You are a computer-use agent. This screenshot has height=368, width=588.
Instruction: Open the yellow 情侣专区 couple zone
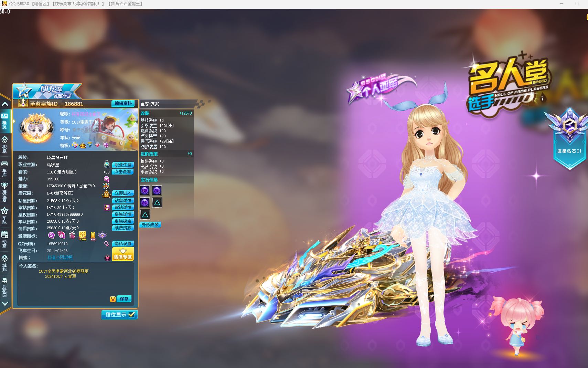click(123, 254)
